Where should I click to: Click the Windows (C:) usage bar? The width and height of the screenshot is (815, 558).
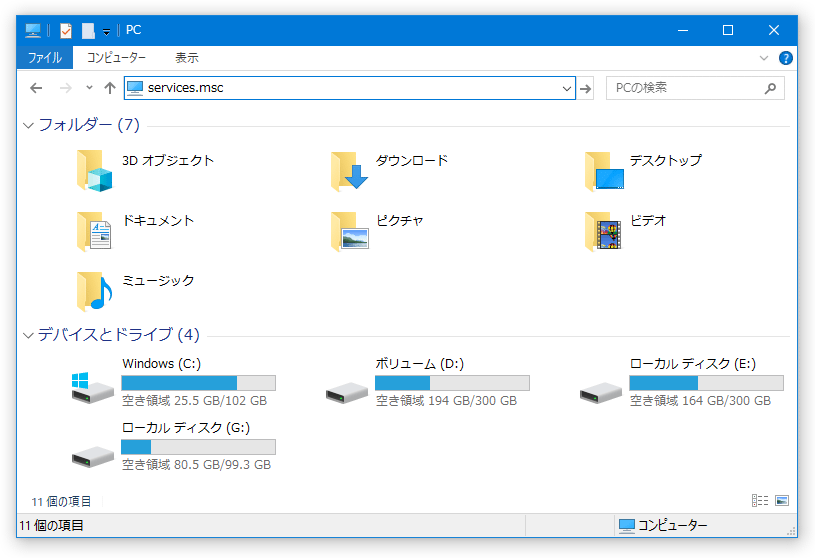coord(199,383)
